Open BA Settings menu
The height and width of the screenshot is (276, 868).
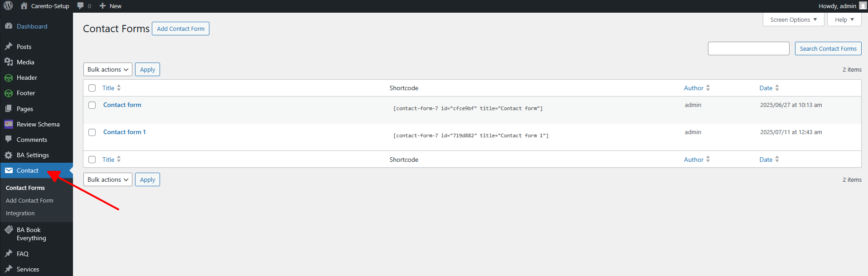tap(33, 155)
